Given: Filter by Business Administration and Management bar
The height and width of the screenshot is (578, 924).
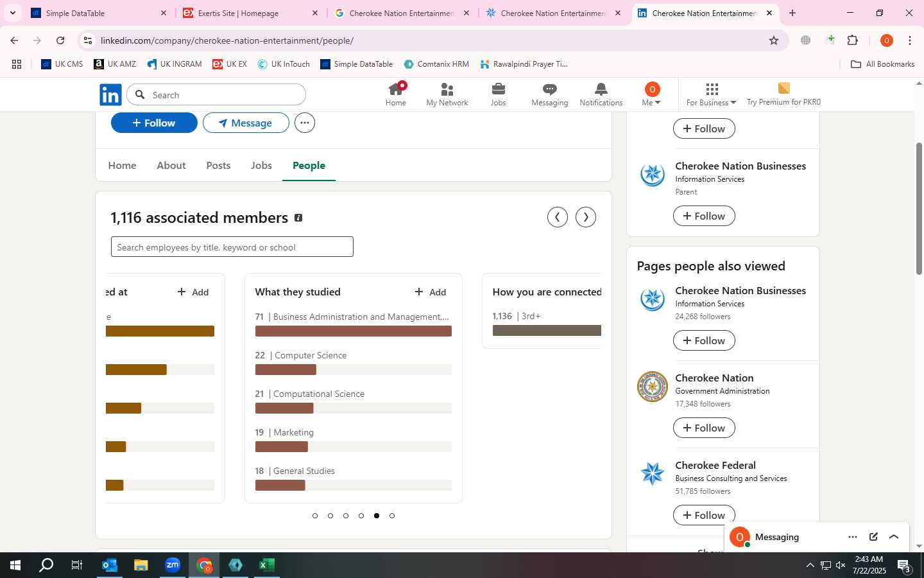Looking at the screenshot, I should click(x=353, y=331).
